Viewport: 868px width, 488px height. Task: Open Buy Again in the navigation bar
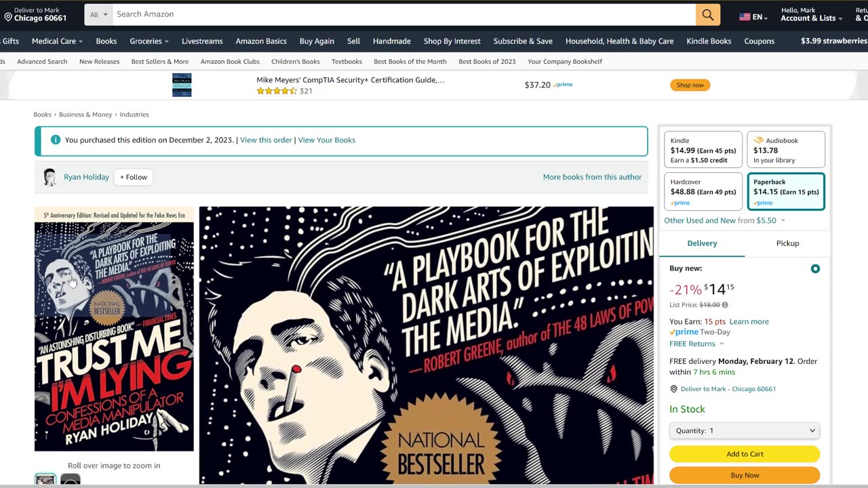point(317,41)
